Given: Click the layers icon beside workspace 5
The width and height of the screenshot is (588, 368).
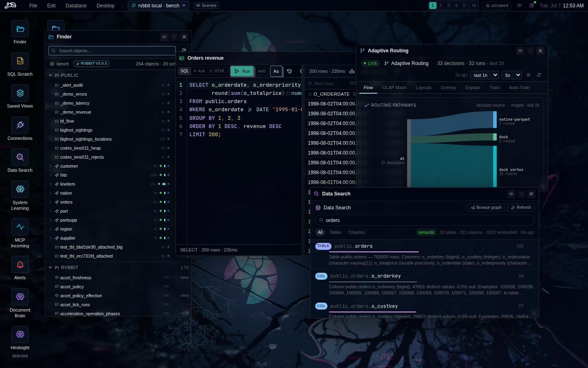Looking at the screenshot, I should pyautogui.click(x=474, y=6).
